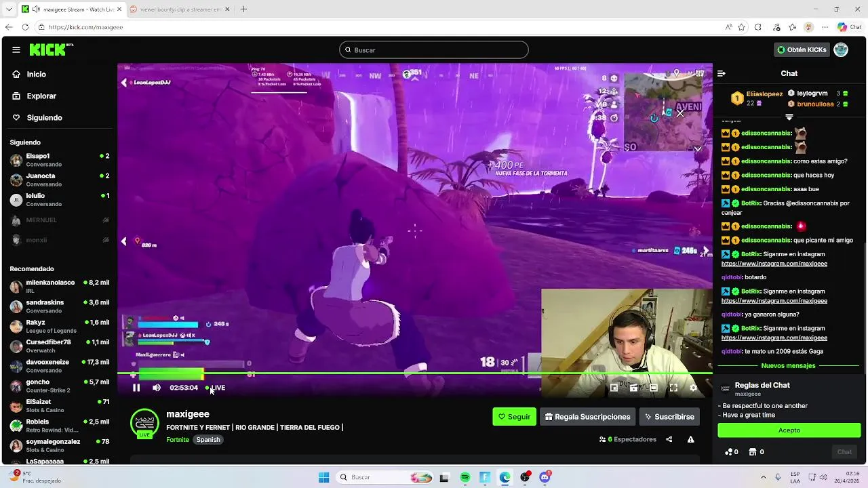868x488 pixels.
Task: Click the Suscribirse button
Action: pos(669,417)
